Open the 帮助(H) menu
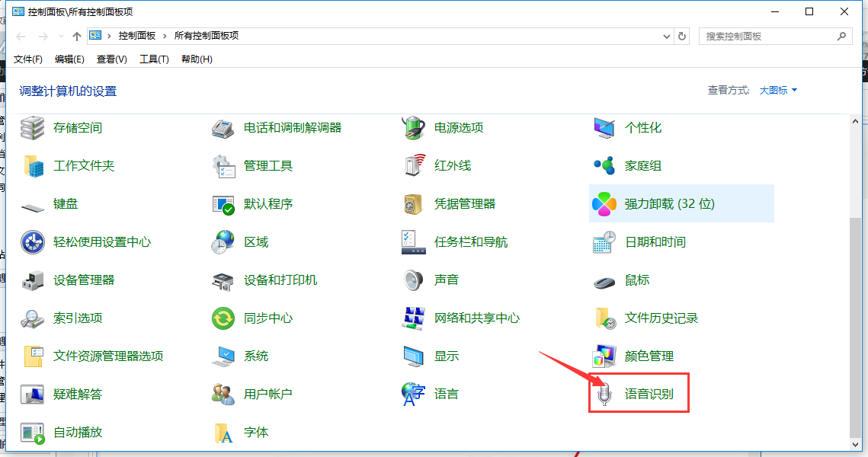Viewport: 868px width, 457px height. tap(197, 59)
